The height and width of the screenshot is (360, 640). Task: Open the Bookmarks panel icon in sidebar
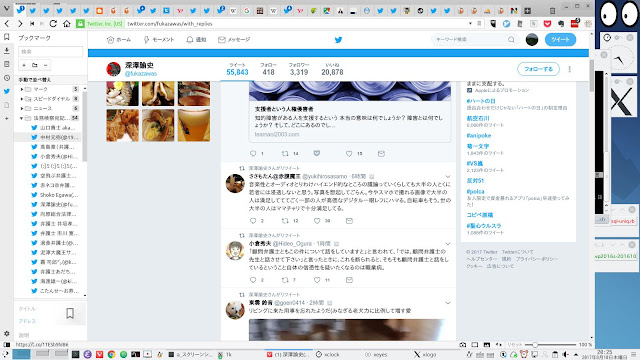tap(7, 37)
